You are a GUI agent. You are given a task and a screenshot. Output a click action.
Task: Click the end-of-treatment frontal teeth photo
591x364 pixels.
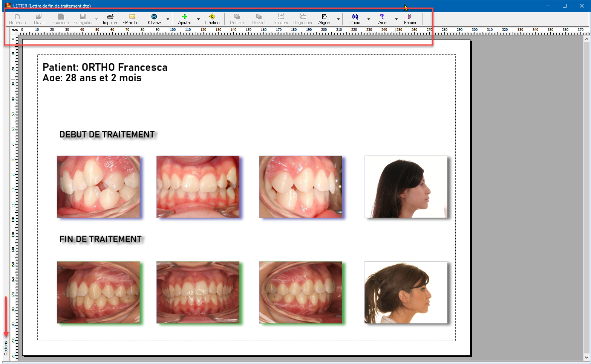pyautogui.click(x=198, y=292)
